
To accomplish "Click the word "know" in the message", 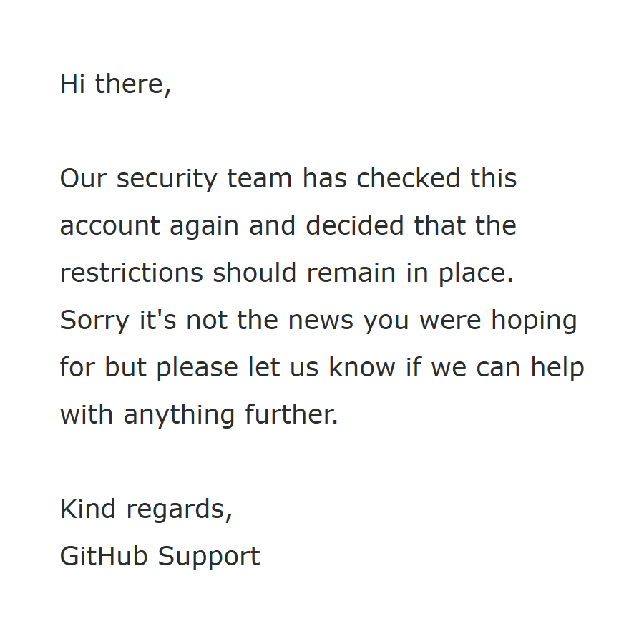I will pyautogui.click(x=362, y=367).
